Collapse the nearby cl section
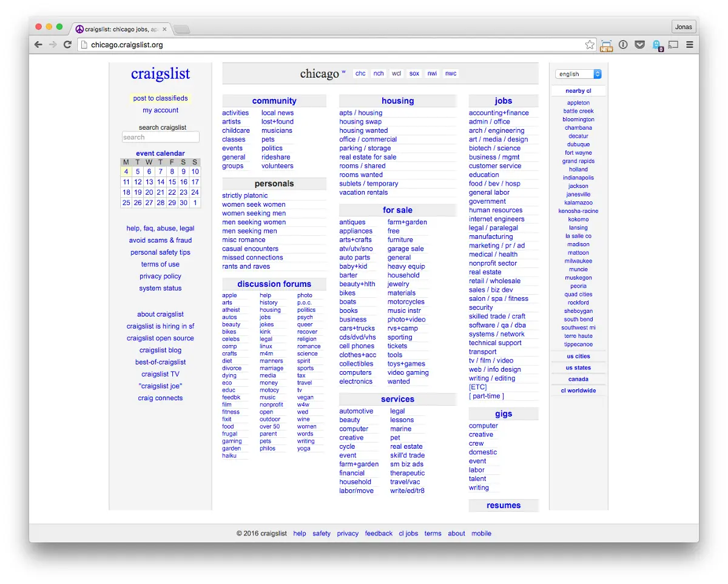This screenshot has width=728, height=584. 578,91
